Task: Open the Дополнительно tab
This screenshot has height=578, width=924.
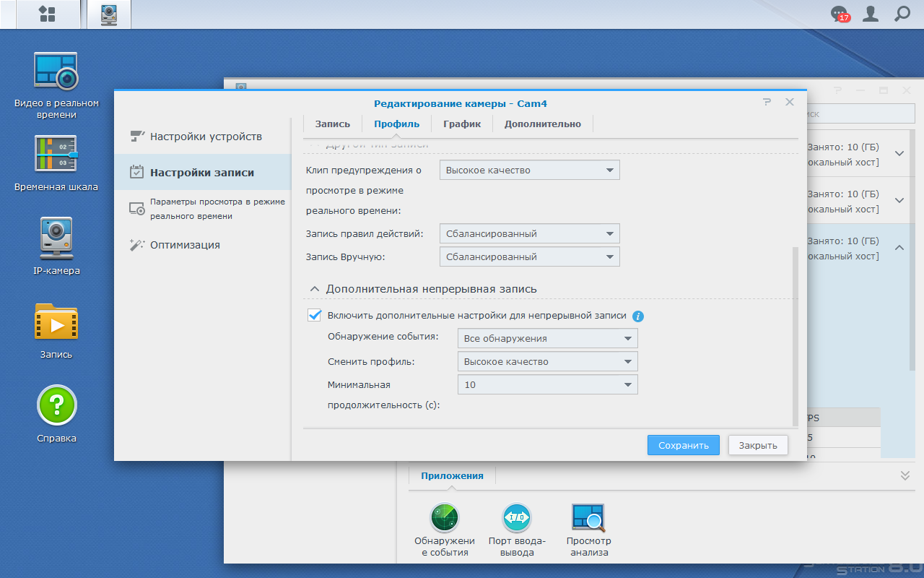Action: point(543,124)
